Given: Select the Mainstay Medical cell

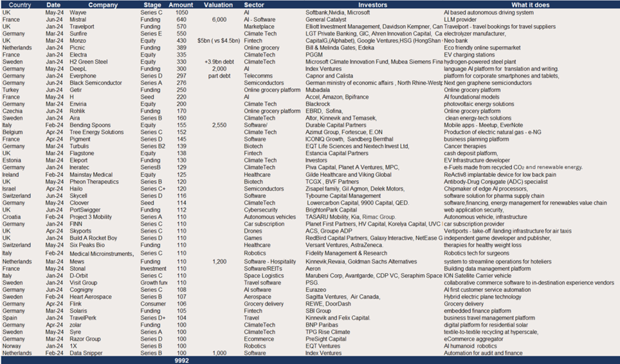Looking at the screenshot, I should tap(91, 175).
